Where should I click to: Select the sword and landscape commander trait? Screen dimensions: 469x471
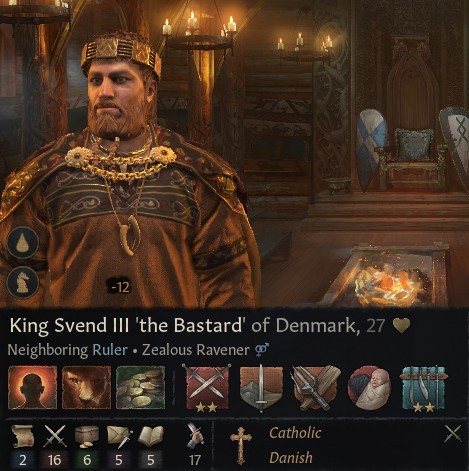click(261, 388)
